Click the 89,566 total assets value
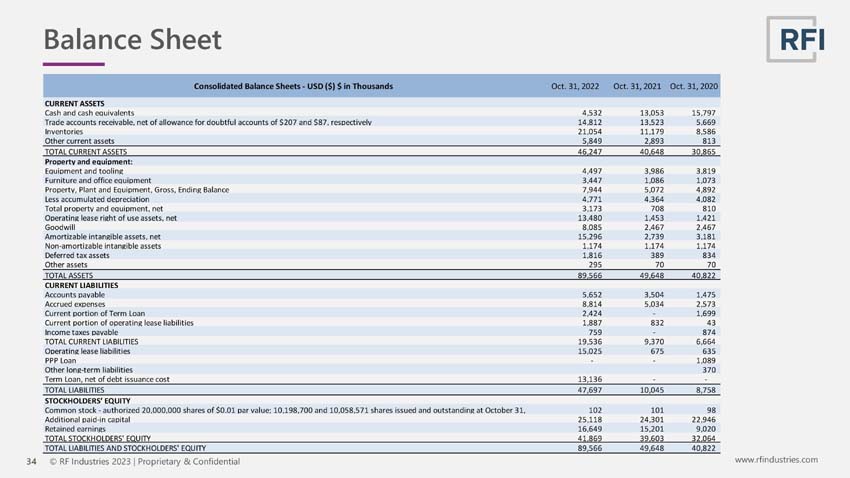This screenshot has width=850, height=478. click(590, 275)
